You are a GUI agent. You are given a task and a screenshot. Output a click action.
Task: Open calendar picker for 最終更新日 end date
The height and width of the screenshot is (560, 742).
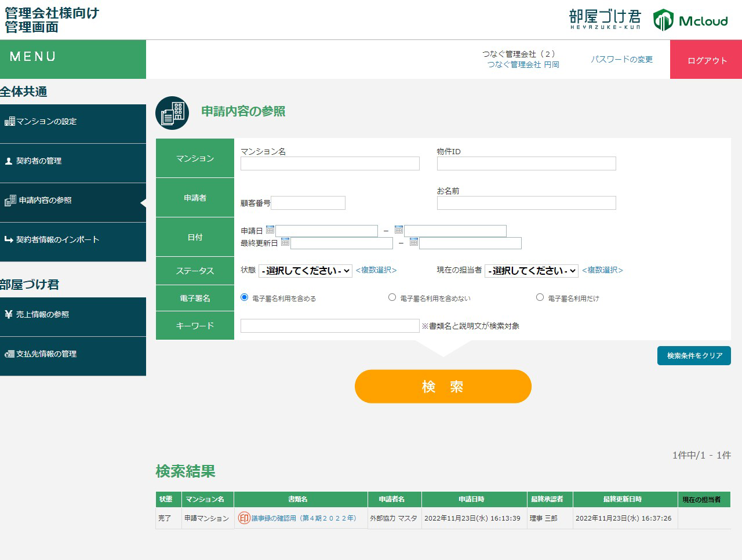point(414,242)
